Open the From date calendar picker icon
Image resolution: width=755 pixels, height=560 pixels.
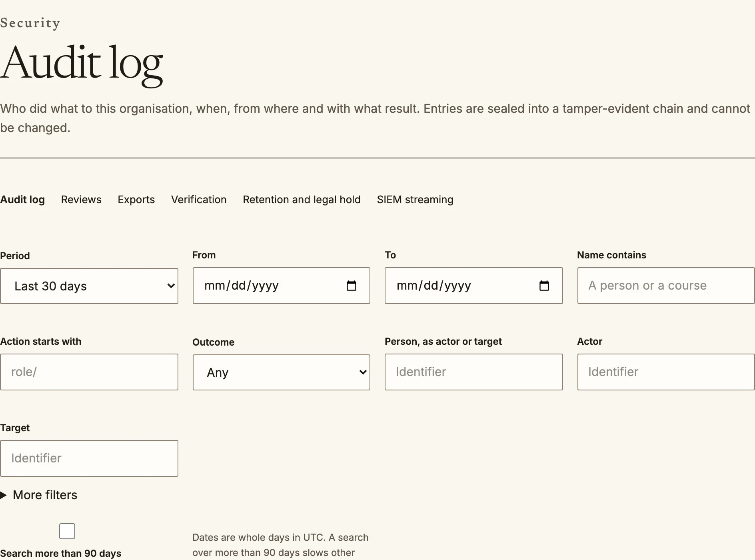(351, 286)
